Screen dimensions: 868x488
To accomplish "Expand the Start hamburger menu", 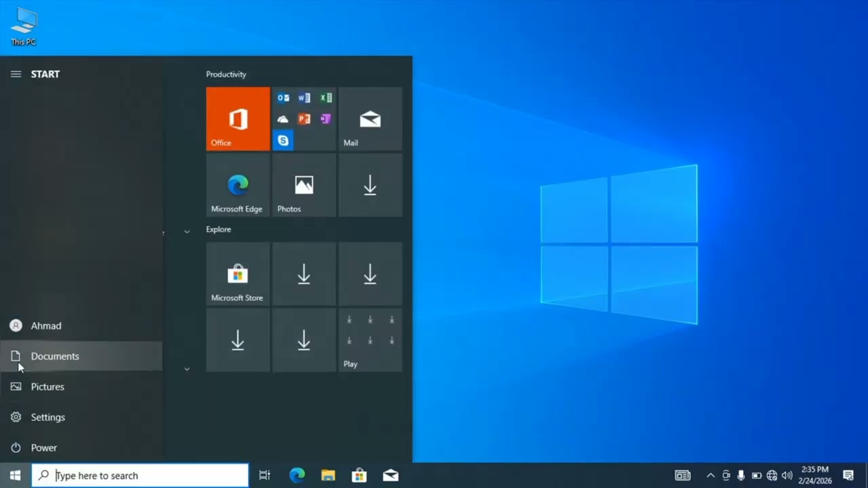I will point(16,74).
